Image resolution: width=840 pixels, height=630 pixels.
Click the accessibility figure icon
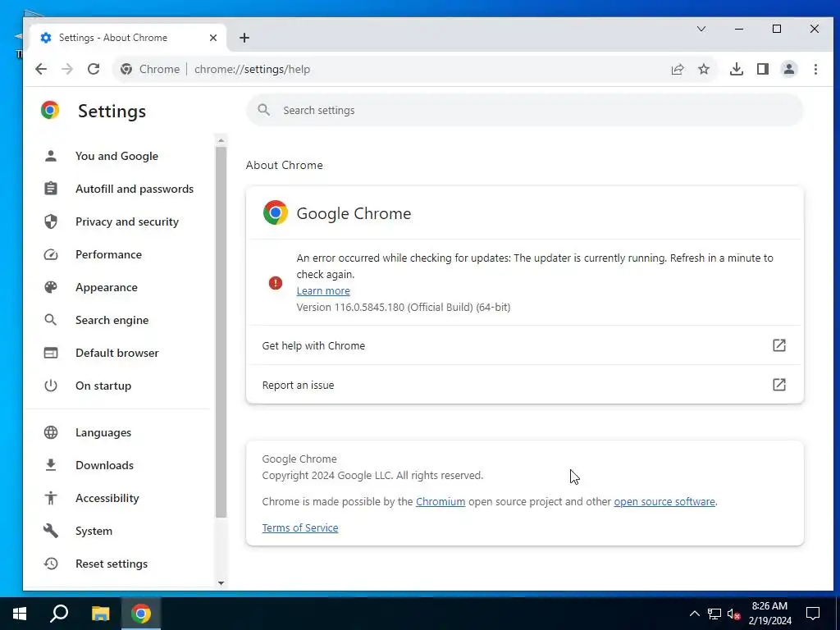click(51, 498)
